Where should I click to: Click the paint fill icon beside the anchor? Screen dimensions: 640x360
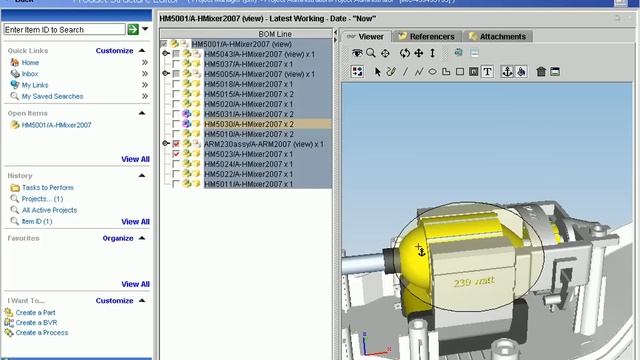click(x=521, y=72)
